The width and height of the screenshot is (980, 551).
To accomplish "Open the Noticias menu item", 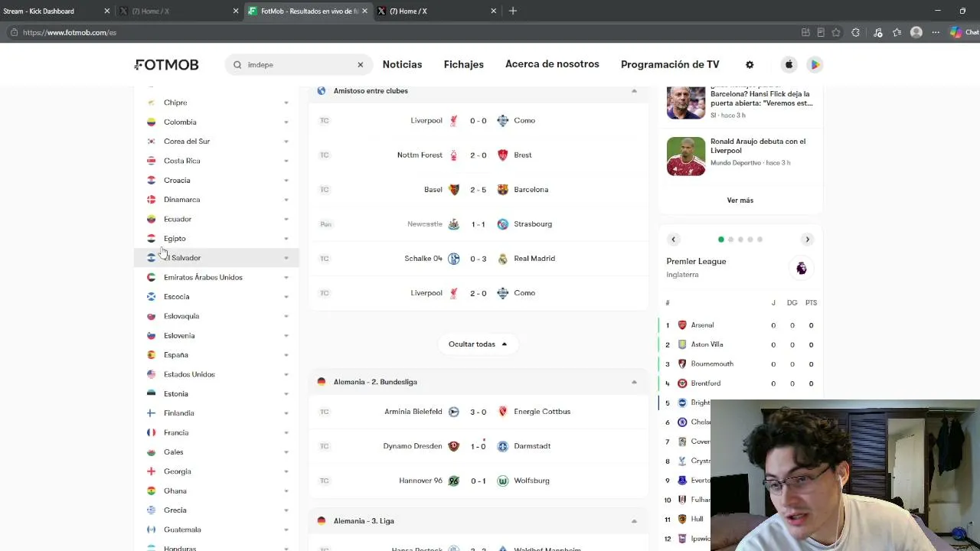I will click(402, 64).
